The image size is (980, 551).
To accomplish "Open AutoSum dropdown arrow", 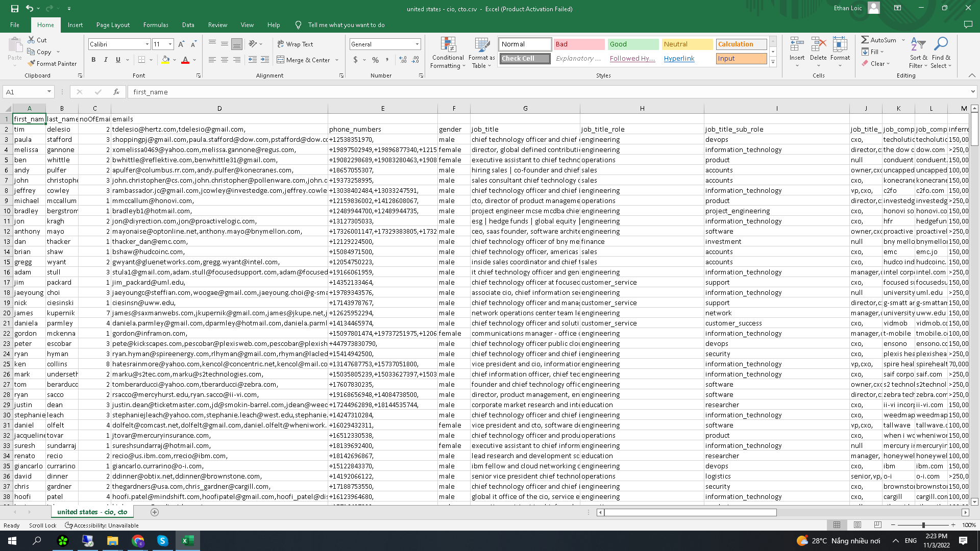I will (x=903, y=40).
